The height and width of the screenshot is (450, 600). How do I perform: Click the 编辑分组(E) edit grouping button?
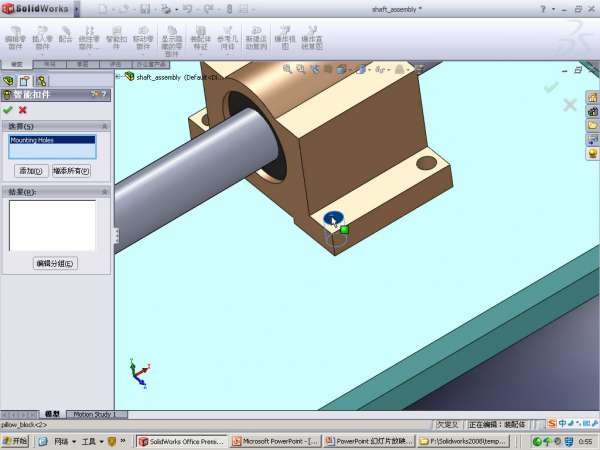[54, 263]
